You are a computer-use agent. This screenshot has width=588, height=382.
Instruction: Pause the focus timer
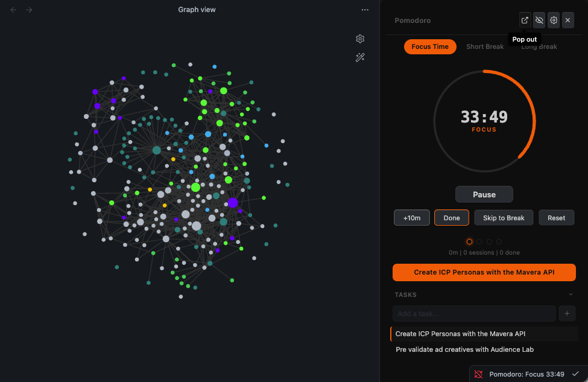[484, 194]
